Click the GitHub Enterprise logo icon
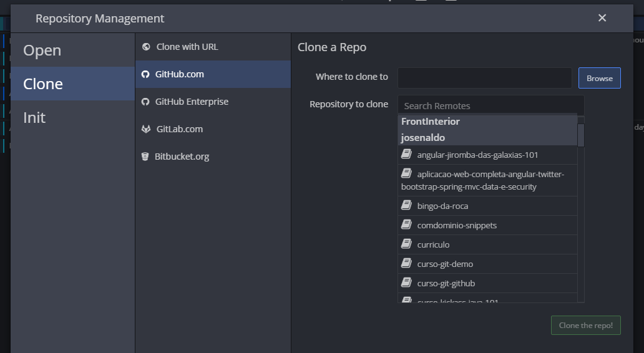Image resolution: width=644 pixels, height=353 pixels. pyautogui.click(x=145, y=102)
